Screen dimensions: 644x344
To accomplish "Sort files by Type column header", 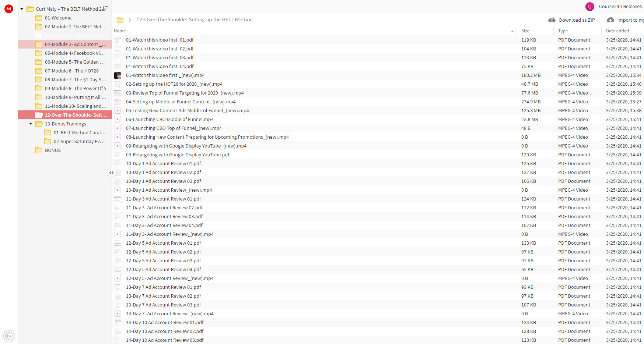I will [563, 31].
